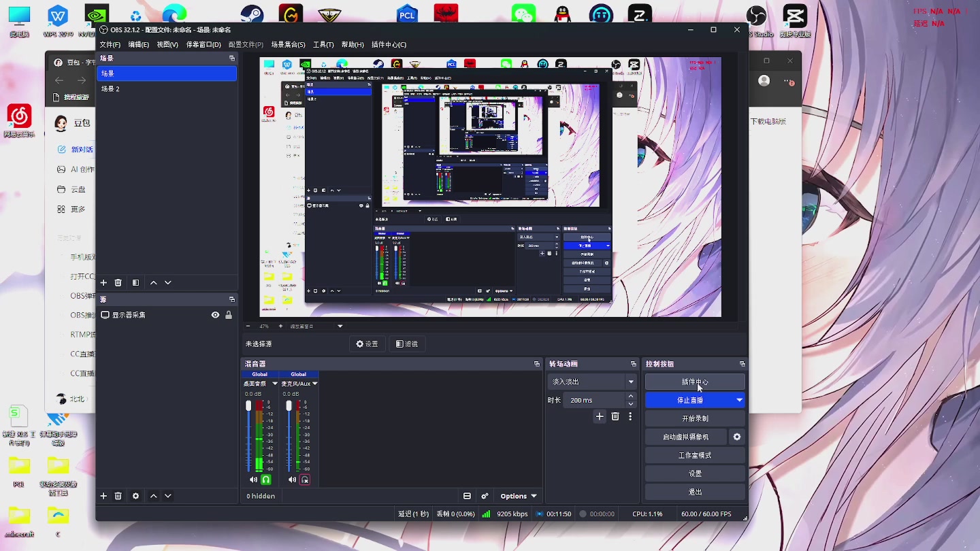This screenshot has width=980, height=551.
Task: Open scene filters icon in Scenes toolbar
Action: coord(135,283)
